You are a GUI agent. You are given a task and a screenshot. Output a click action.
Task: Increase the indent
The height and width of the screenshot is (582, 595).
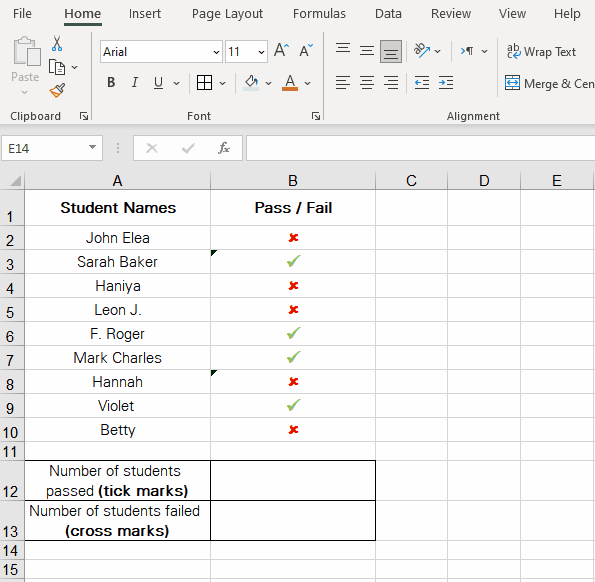click(x=446, y=82)
